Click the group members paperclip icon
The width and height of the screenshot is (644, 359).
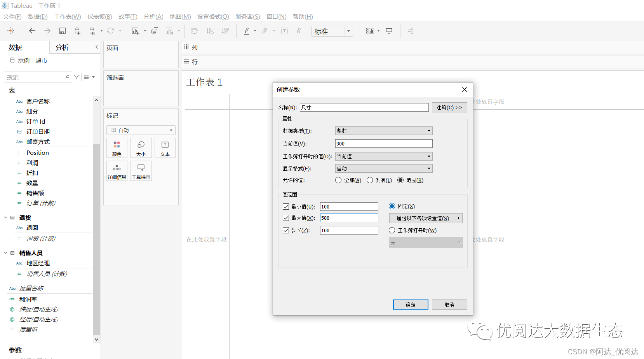tap(265, 31)
